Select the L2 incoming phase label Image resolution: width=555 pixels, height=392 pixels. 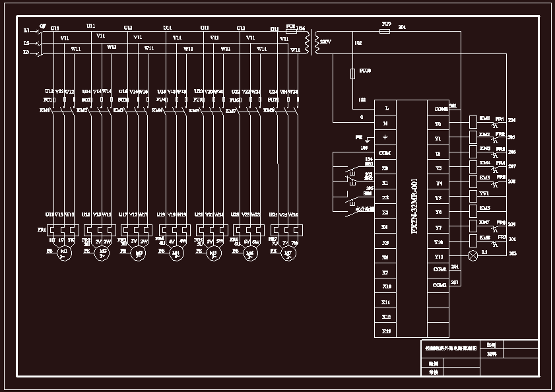[x=26, y=43]
